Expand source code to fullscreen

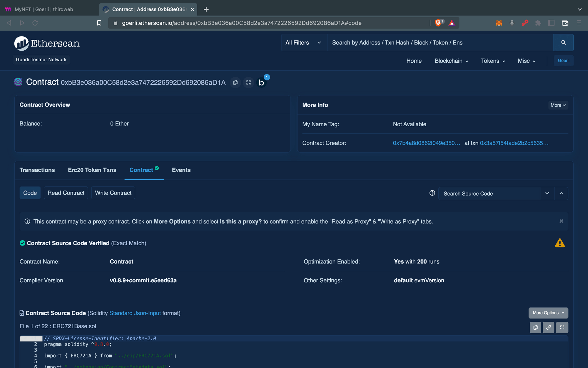562,327
